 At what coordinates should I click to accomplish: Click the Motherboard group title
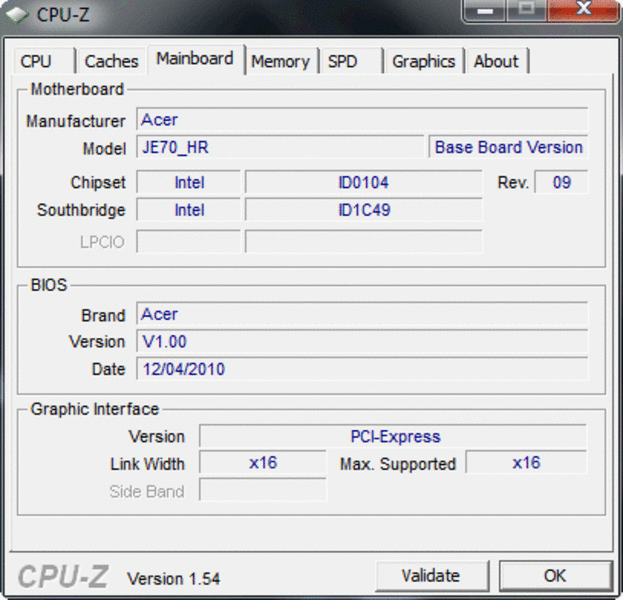coord(77,89)
